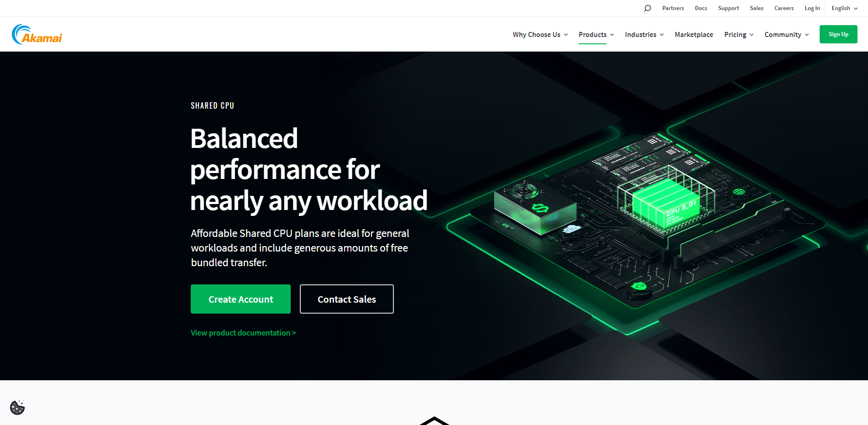Click the green Sign Up button
The image size is (868, 425).
click(838, 34)
